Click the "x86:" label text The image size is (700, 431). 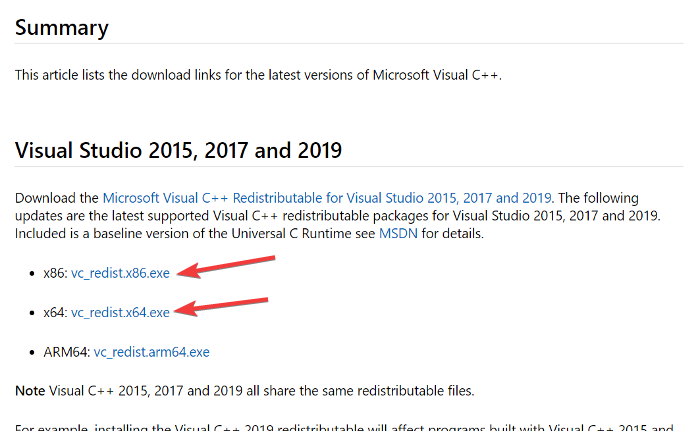pos(51,273)
